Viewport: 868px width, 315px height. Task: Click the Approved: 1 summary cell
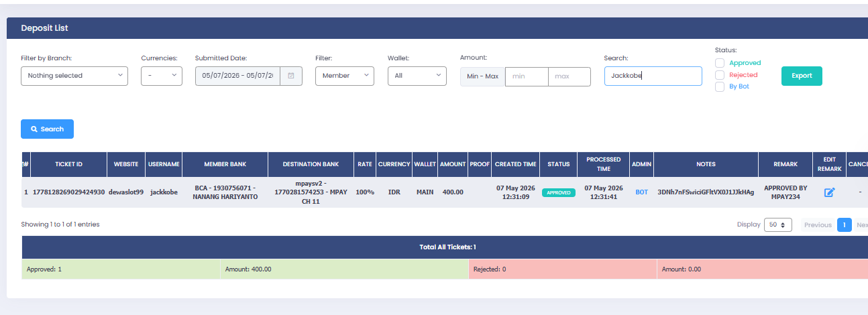[121, 269]
